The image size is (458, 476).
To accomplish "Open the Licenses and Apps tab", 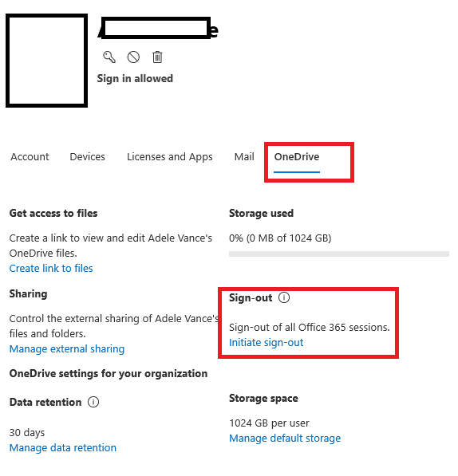I will click(x=170, y=157).
